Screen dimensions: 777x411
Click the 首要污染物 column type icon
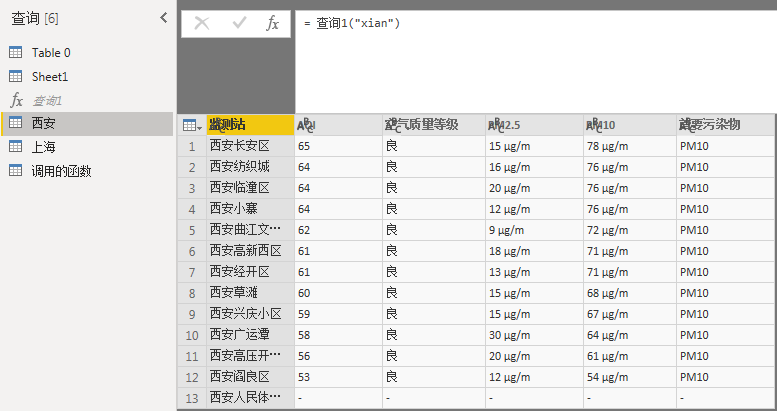click(x=686, y=125)
